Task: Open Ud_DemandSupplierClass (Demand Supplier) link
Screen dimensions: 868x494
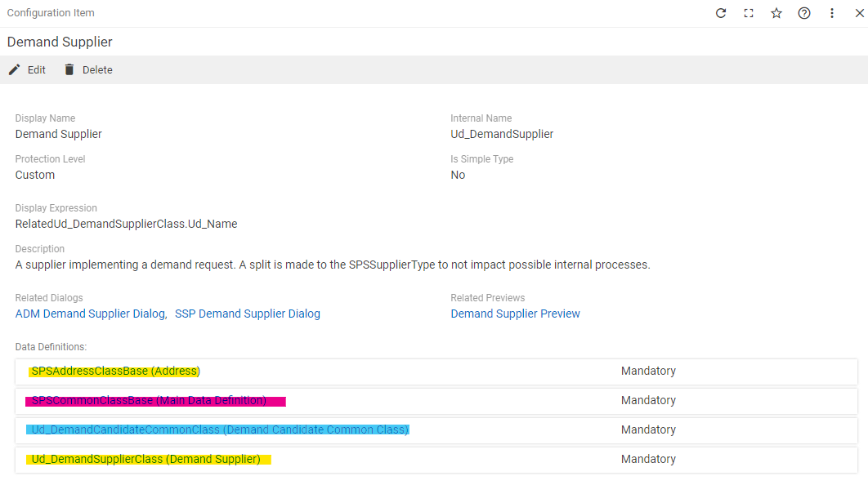Action: [x=145, y=459]
